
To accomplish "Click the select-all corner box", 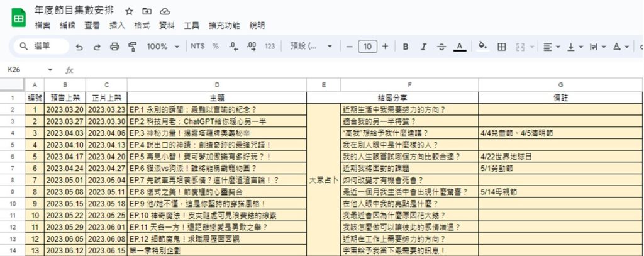I will pos(13,85).
